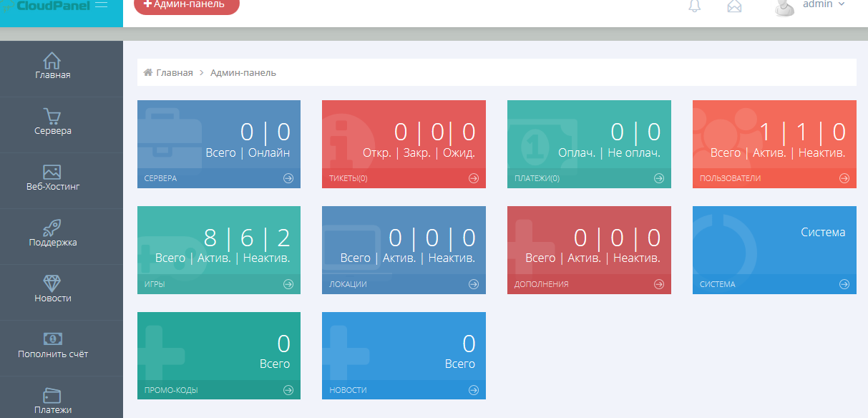Go to Платежи tile footer arrow
Screen dimensions: 868x418
pyautogui.click(x=658, y=178)
